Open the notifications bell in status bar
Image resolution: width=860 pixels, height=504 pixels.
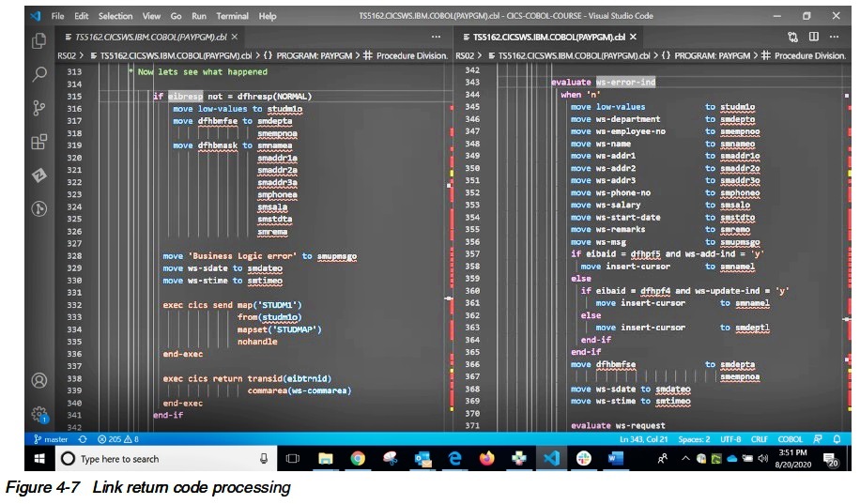click(x=837, y=439)
